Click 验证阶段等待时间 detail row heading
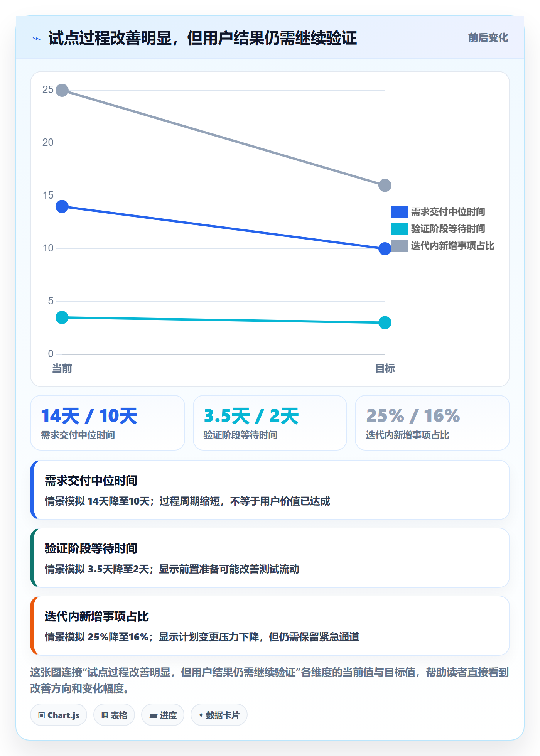540x756 pixels. pyautogui.click(x=91, y=549)
